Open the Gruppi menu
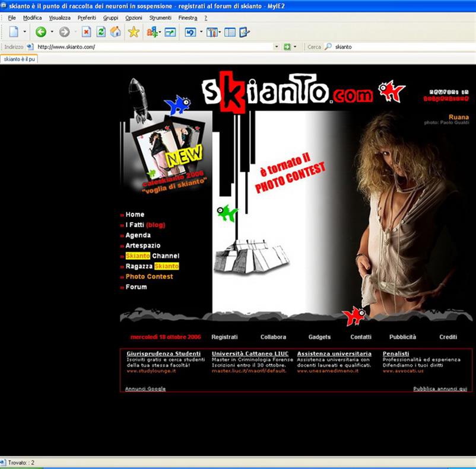476x469 pixels. pos(110,18)
